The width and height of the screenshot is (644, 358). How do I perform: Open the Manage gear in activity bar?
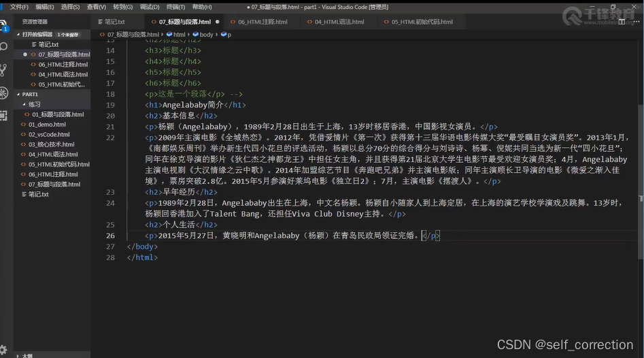[3, 350]
